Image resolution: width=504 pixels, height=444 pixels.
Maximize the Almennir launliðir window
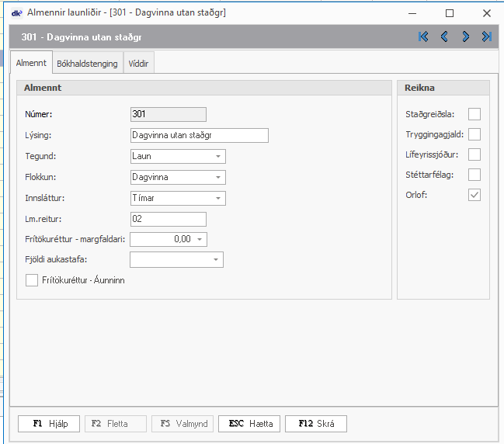click(x=450, y=13)
